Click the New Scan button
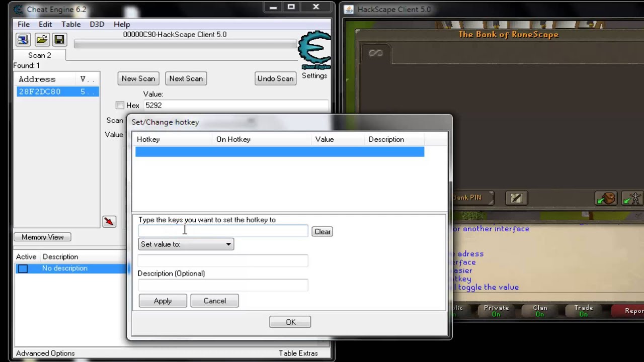 [x=138, y=78]
